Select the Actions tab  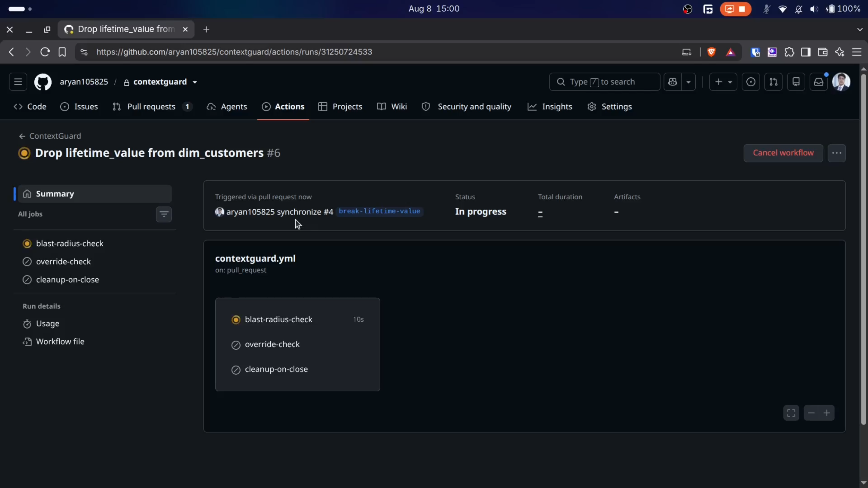[283, 107]
